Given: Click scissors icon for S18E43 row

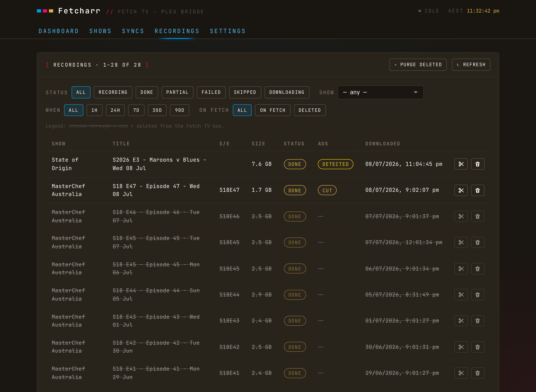Looking at the screenshot, I should 461,321.
